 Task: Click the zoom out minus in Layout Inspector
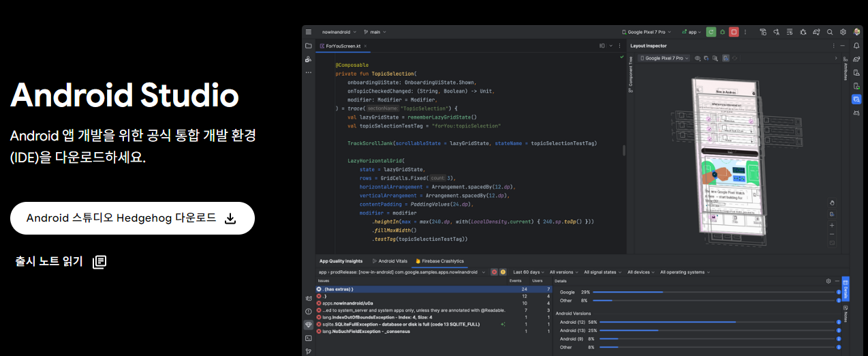point(832,234)
